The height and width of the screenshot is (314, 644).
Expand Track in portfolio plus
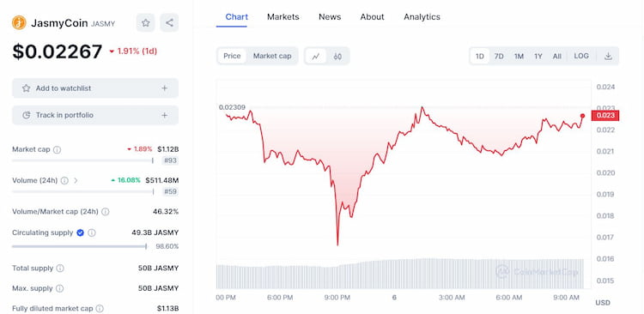click(x=164, y=115)
